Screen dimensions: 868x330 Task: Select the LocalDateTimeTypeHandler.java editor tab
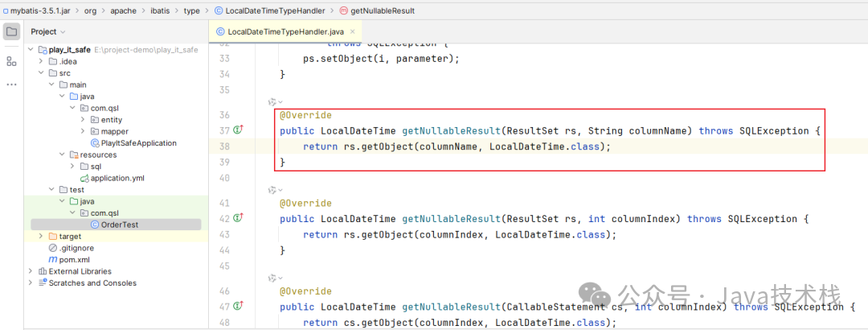pyautogui.click(x=285, y=31)
